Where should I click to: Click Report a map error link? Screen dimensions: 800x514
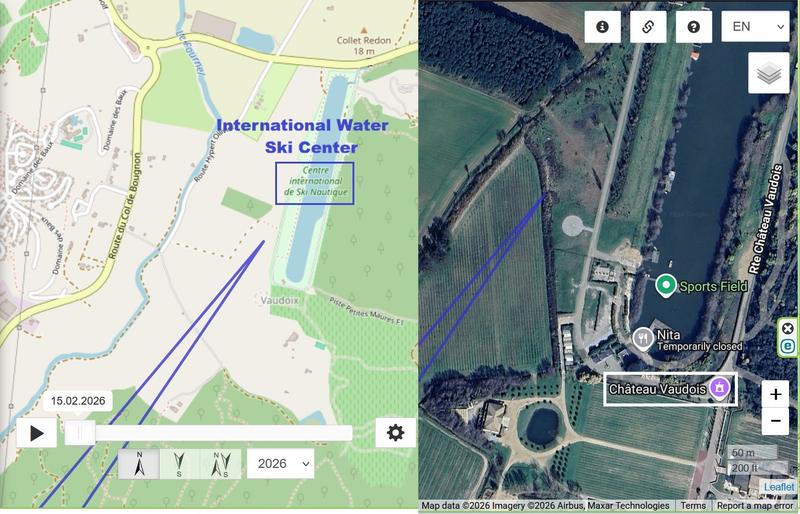coord(755,506)
